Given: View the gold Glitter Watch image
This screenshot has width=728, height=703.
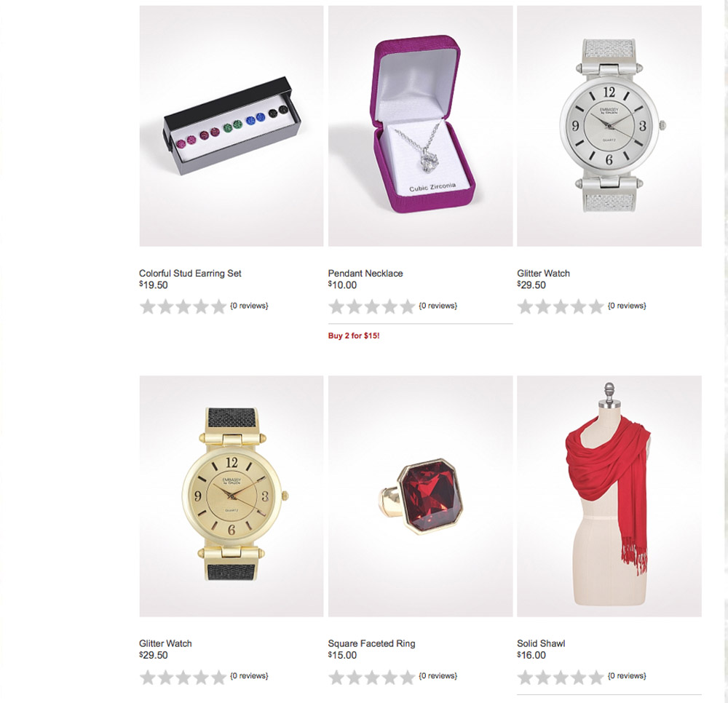Looking at the screenshot, I should [232, 496].
